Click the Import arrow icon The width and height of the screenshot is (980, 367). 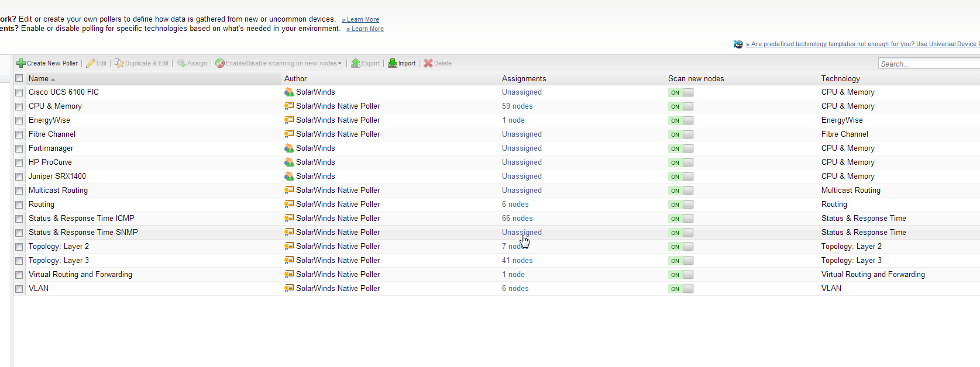(393, 63)
